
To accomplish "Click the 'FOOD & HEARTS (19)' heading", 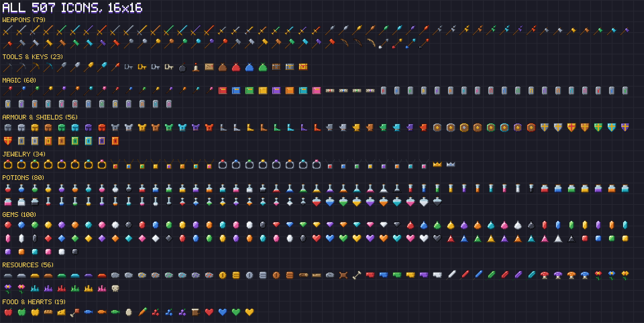I will coord(34,302).
